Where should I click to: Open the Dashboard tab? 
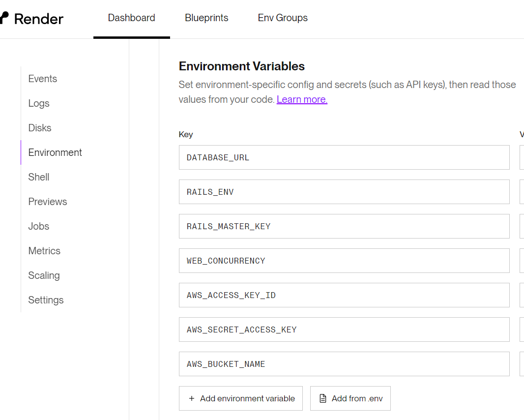[131, 18]
